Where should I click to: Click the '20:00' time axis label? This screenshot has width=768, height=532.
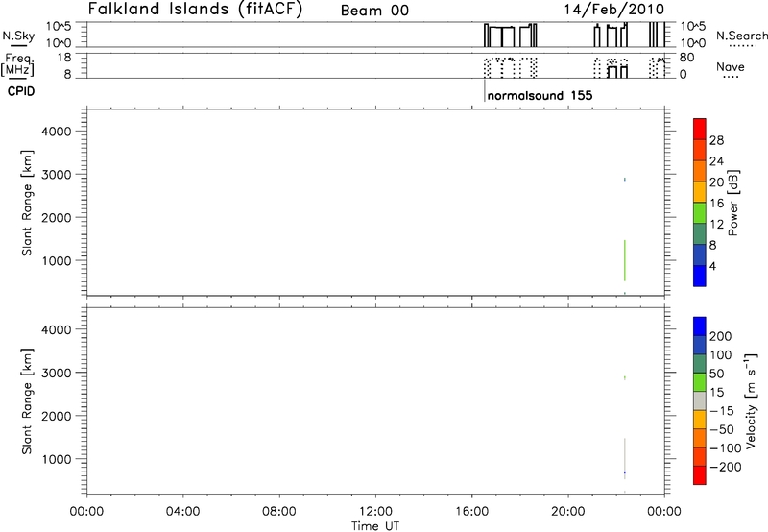tap(568, 512)
